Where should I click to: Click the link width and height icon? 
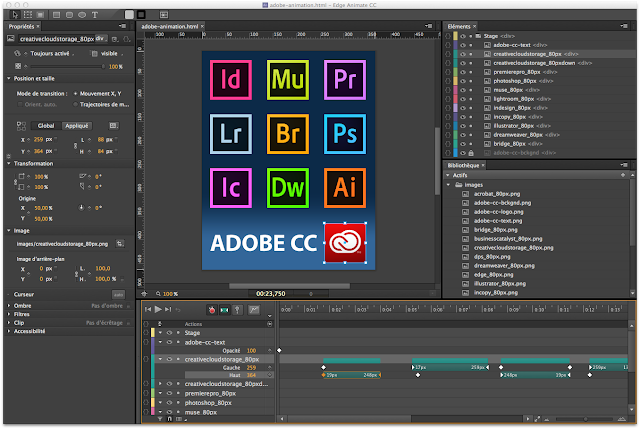pyautogui.click(x=76, y=145)
